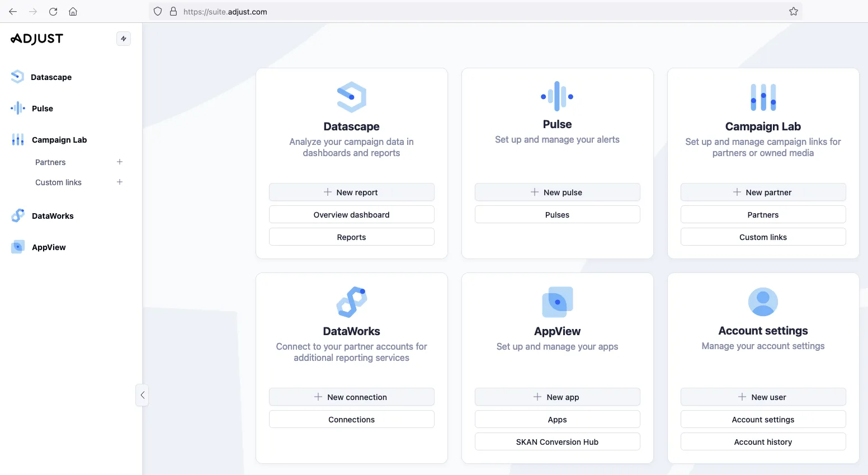Open the Pulses button
868x475 pixels.
(557, 214)
